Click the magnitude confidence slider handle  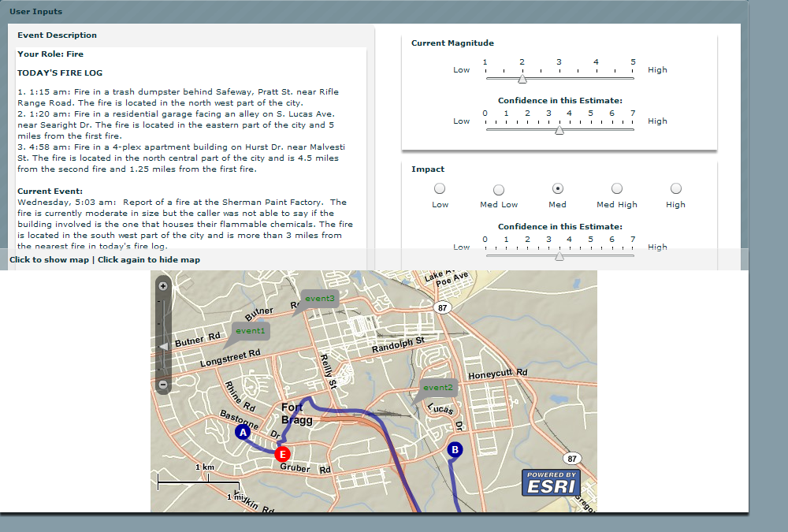click(559, 130)
